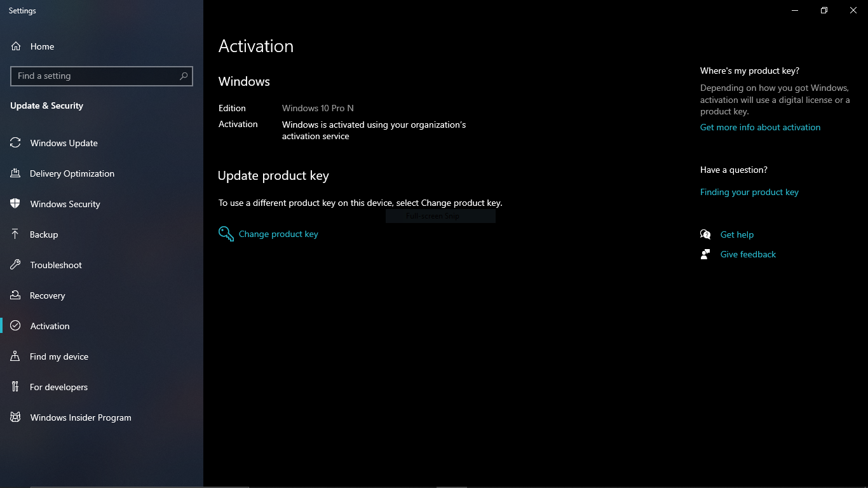The width and height of the screenshot is (868, 488).
Task: Click the activation status description text
Action: (374, 130)
